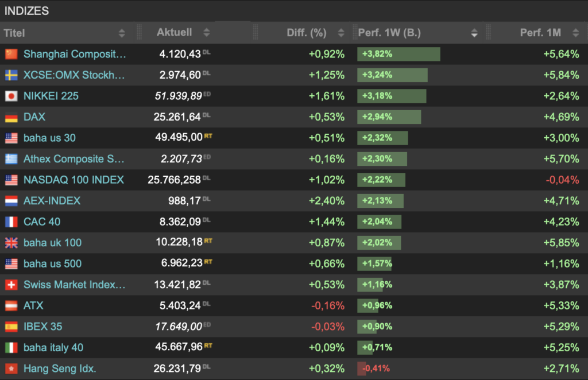Click the China flag beside Shanghai Composite
This screenshot has height=380, width=588.
(11, 54)
